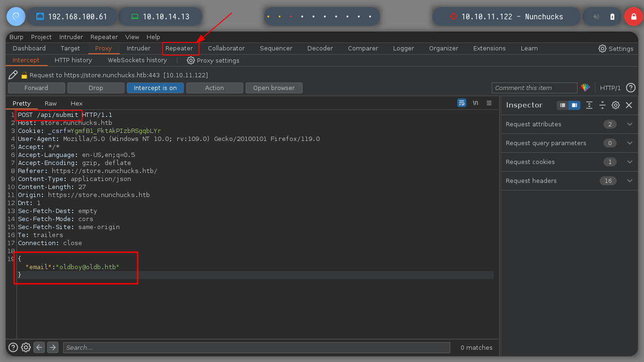Open the Help menu
The image size is (644, 362).
point(153,37)
